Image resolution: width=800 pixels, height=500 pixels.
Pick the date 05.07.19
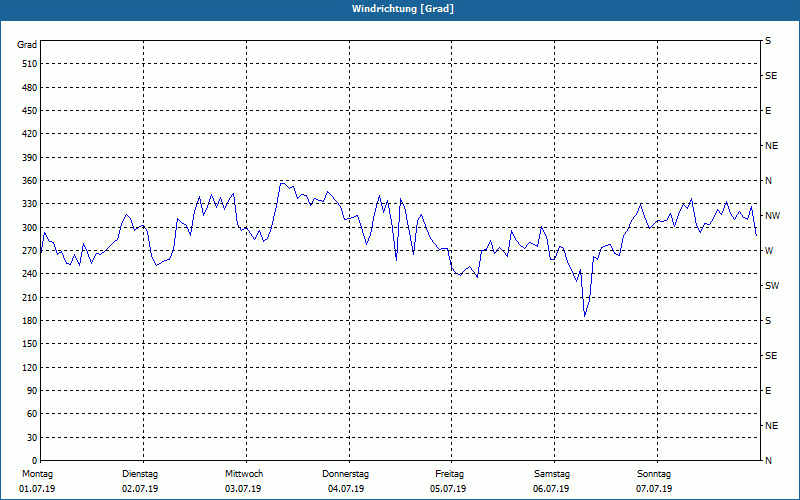pyautogui.click(x=448, y=489)
